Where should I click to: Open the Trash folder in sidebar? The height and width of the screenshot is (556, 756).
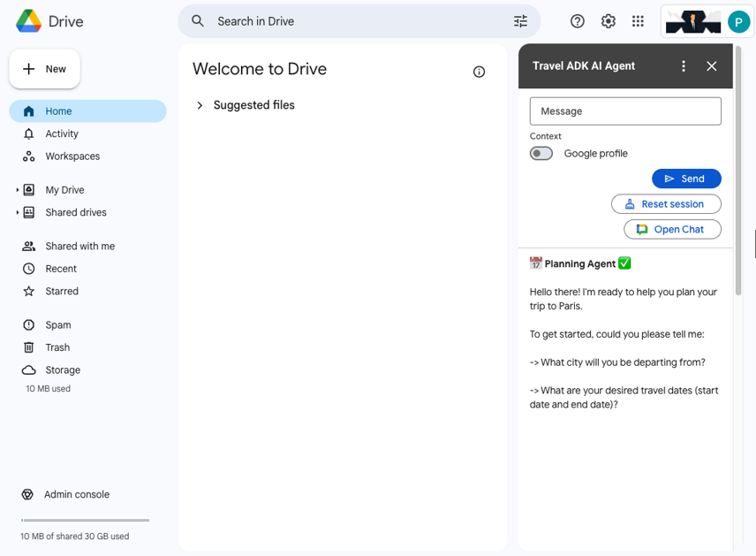[57, 347]
